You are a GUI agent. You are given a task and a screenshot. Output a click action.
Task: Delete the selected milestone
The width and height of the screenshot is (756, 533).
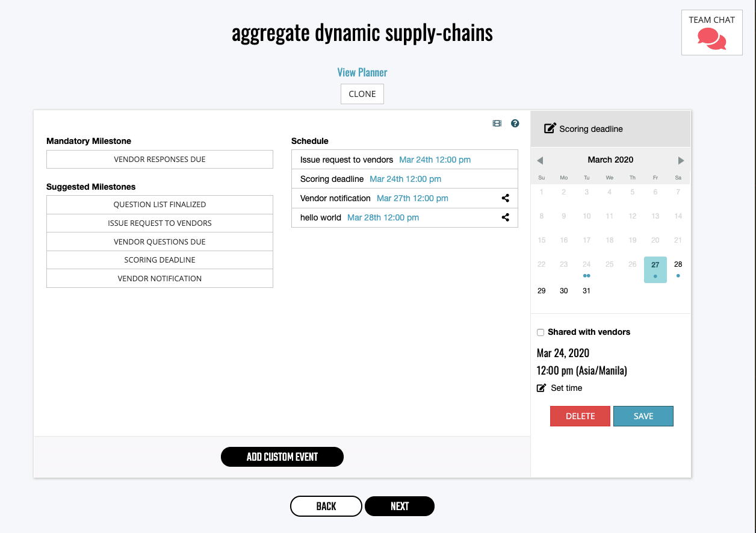(x=580, y=416)
